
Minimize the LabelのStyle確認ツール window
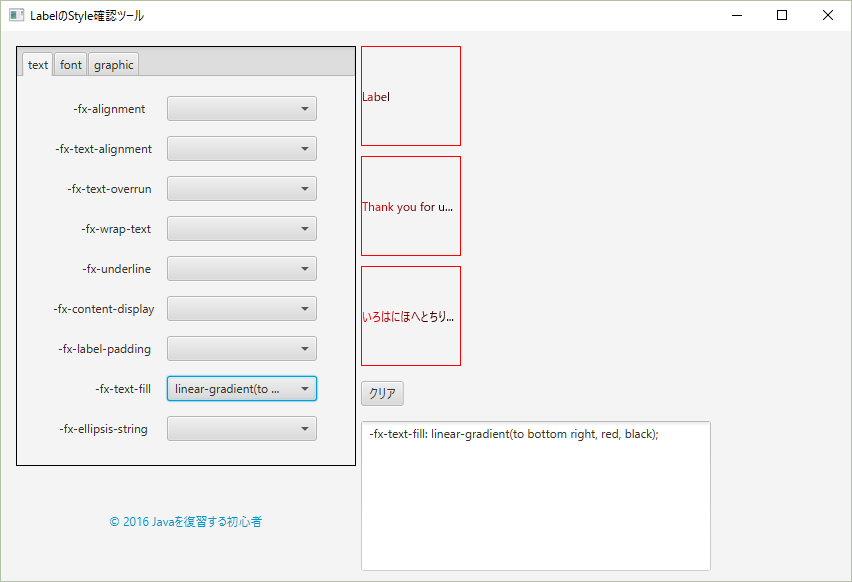(x=737, y=15)
